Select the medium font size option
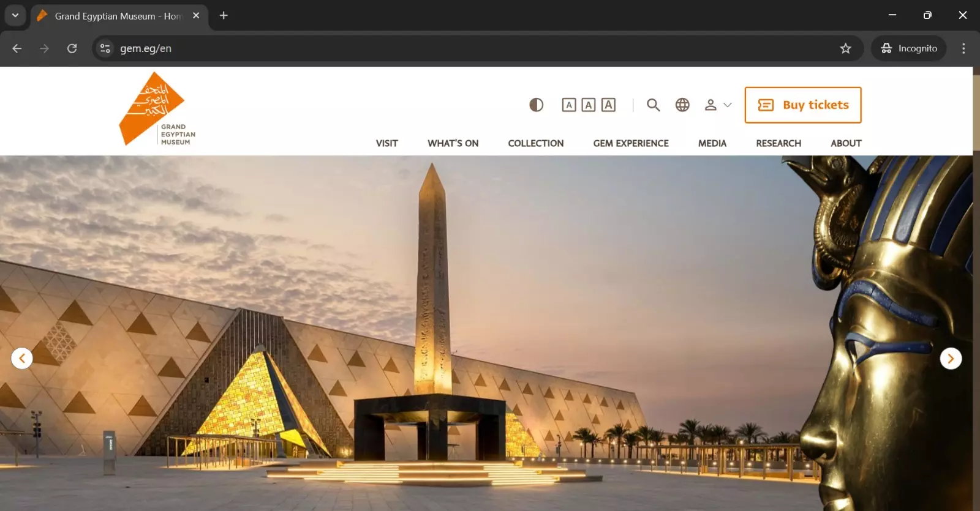This screenshot has height=511, width=980. click(x=588, y=105)
